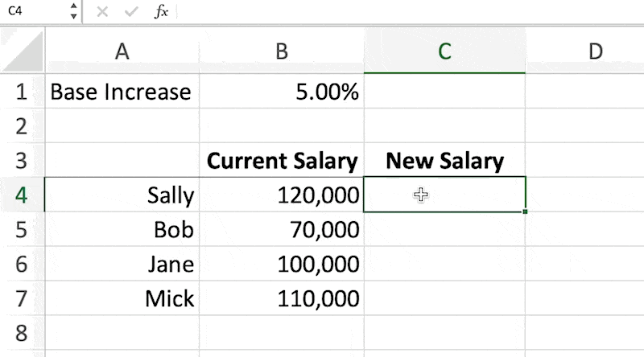Image resolution: width=644 pixels, height=357 pixels.
Task: Click the New Salary header cell
Action: 444,161
